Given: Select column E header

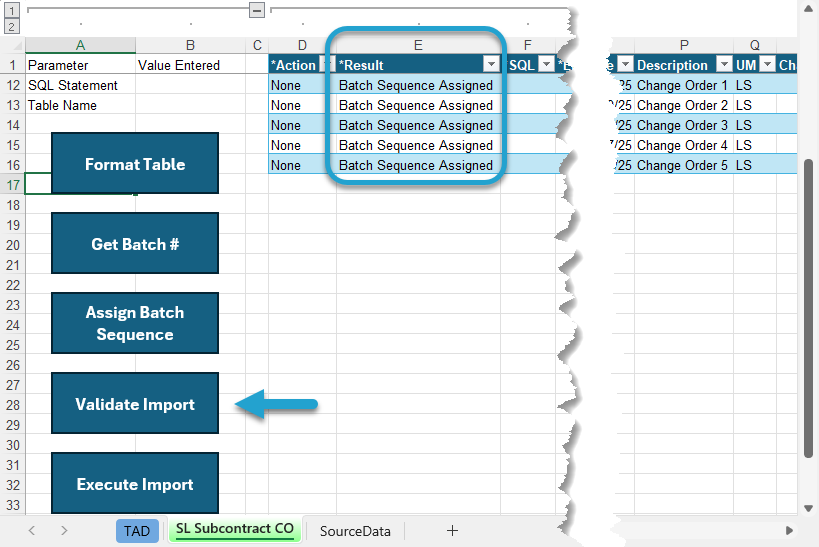Looking at the screenshot, I should click(x=418, y=45).
